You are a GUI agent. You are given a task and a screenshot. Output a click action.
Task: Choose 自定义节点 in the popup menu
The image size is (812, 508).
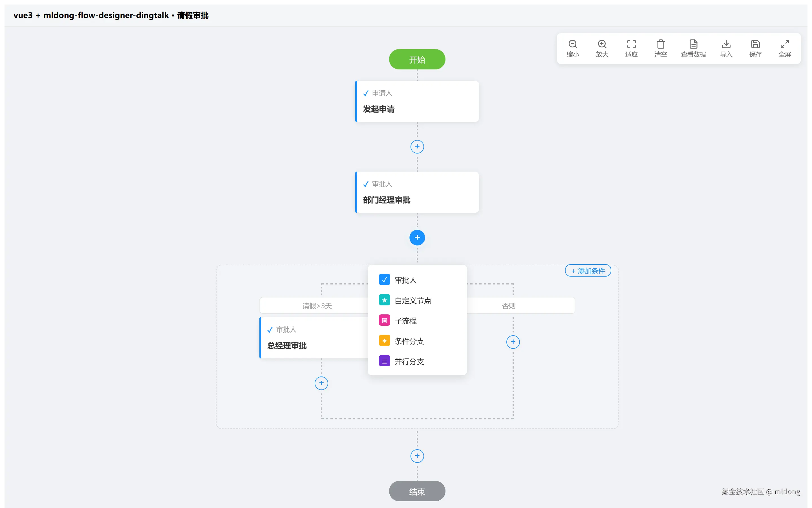click(417, 300)
